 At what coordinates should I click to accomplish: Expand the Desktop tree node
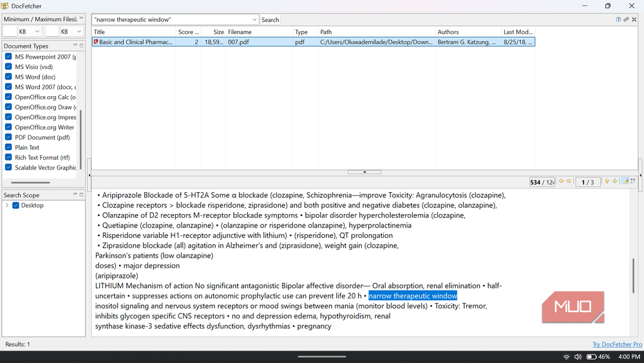[x=7, y=205]
